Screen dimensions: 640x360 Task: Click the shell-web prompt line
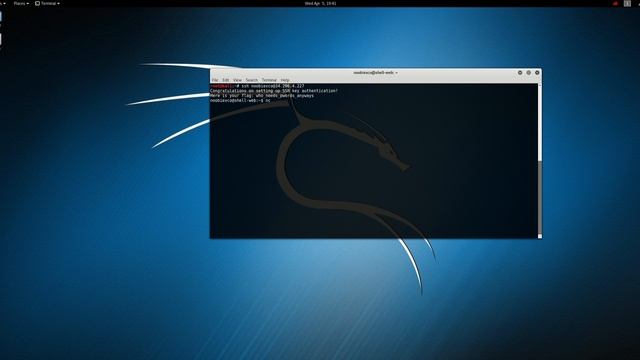[x=240, y=100]
